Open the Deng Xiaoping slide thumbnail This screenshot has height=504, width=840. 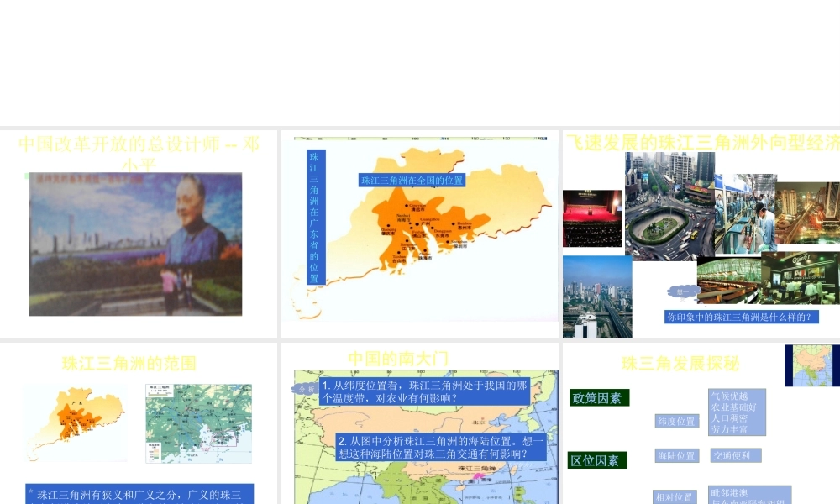click(139, 234)
